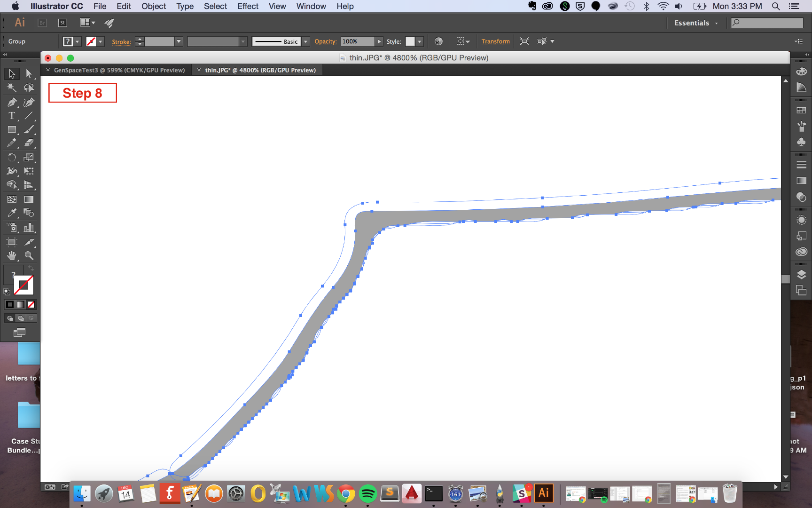
Task: Open the Arrange Documents dropdown
Action: click(x=87, y=23)
